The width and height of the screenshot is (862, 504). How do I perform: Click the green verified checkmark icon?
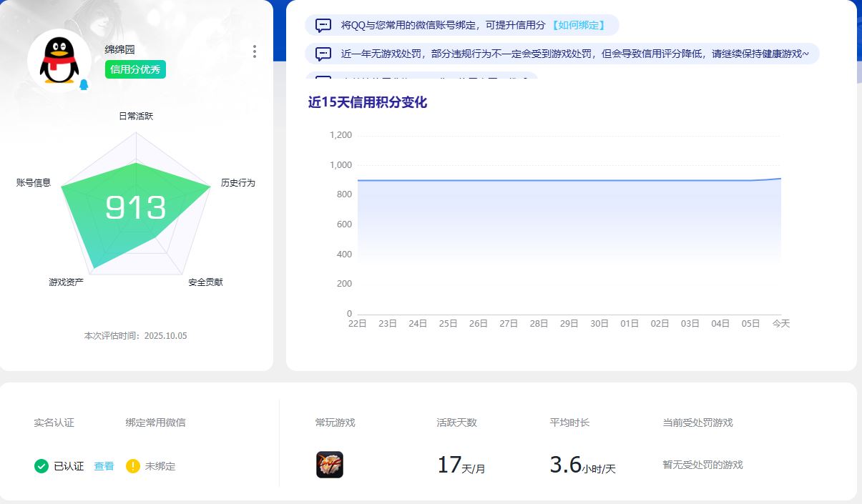[41, 466]
